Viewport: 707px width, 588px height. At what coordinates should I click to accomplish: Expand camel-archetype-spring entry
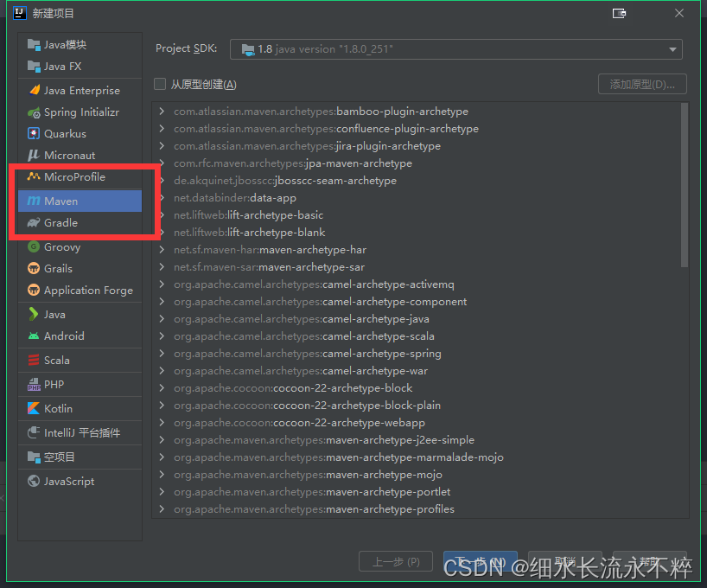[x=162, y=354]
